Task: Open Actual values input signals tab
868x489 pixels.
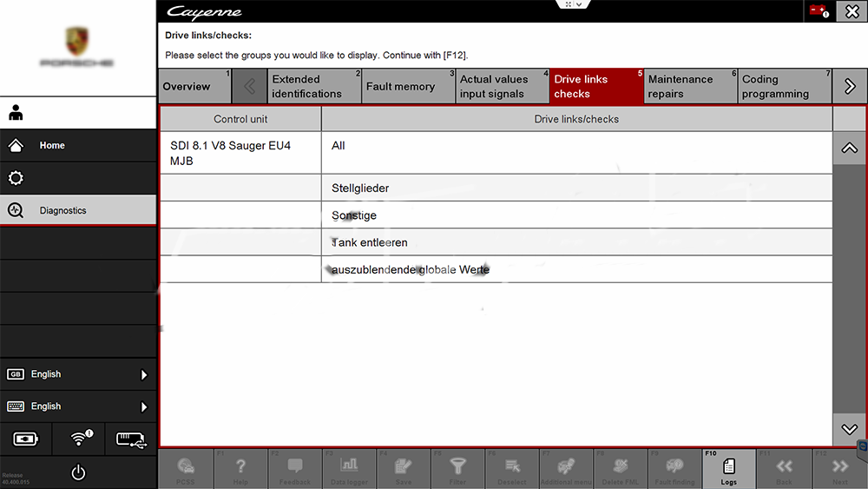Action: 503,86
